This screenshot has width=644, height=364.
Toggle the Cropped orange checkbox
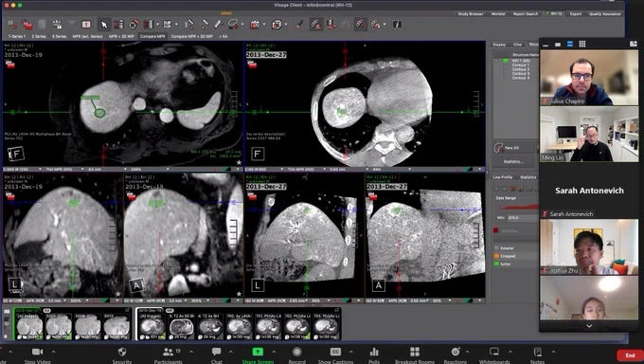[x=496, y=256]
